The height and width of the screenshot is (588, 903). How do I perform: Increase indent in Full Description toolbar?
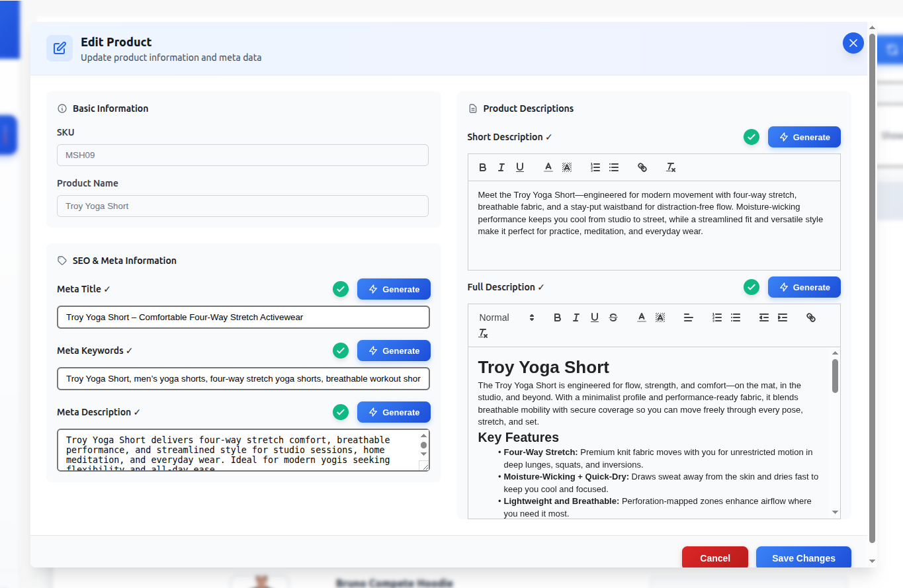(x=783, y=317)
